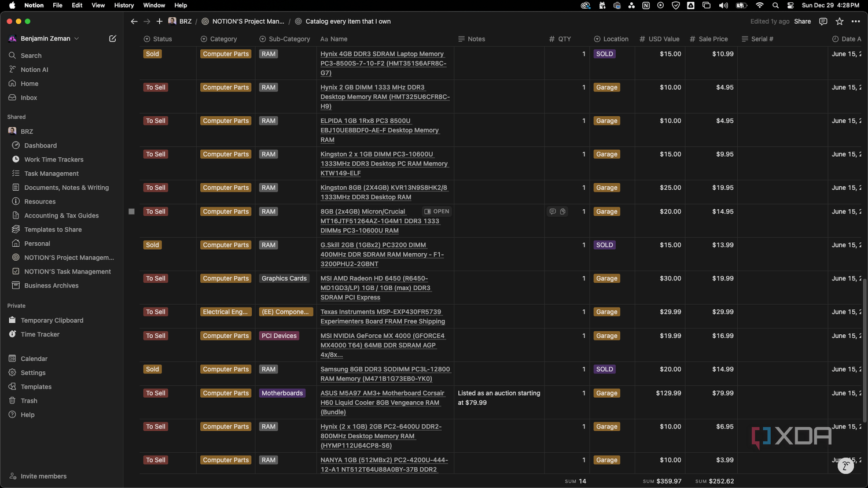The width and height of the screenshot is (868, 488).
Task: Open the Window menu
Action: point(154,5)
